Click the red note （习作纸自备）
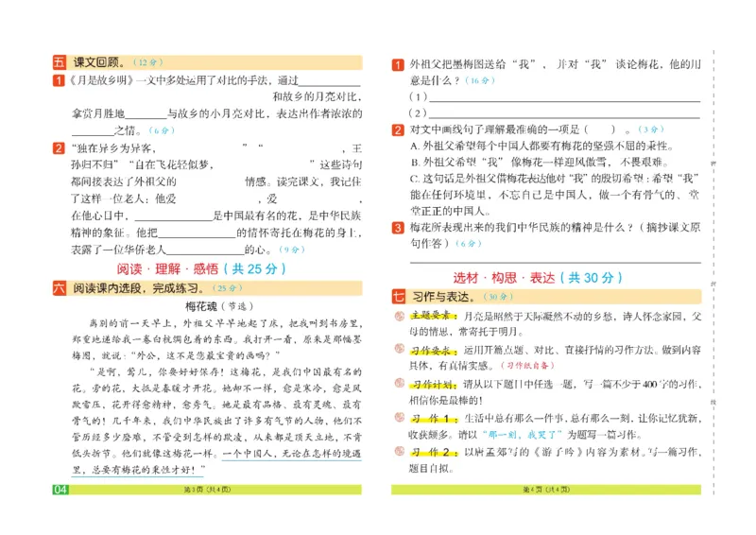 (527, 365)
